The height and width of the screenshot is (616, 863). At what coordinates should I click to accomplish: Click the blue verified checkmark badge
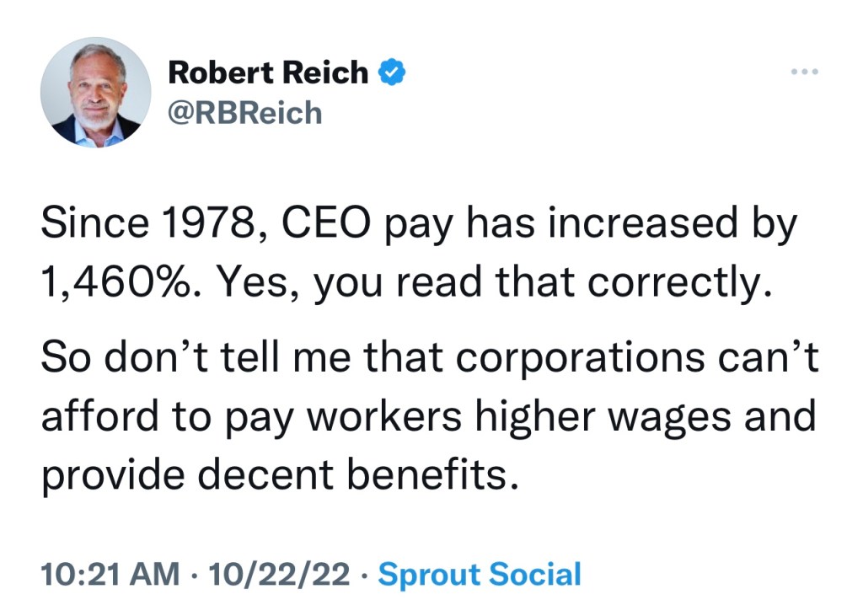[x=391, y=73]
